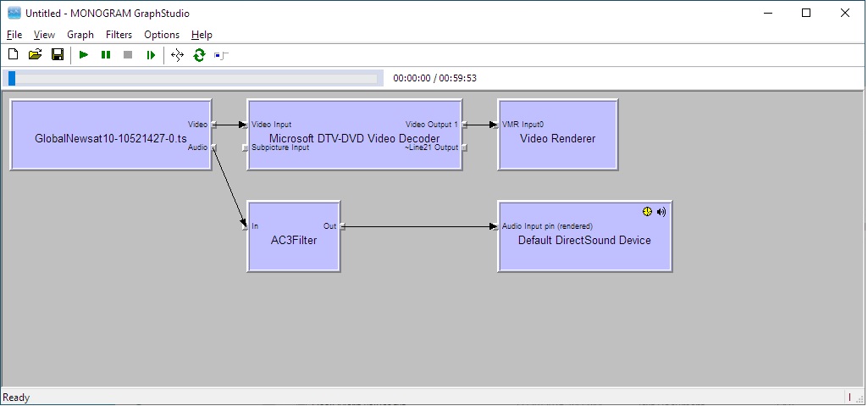
Task: Click the GraphStudio application icon in title bar
Action: point(14,13)
